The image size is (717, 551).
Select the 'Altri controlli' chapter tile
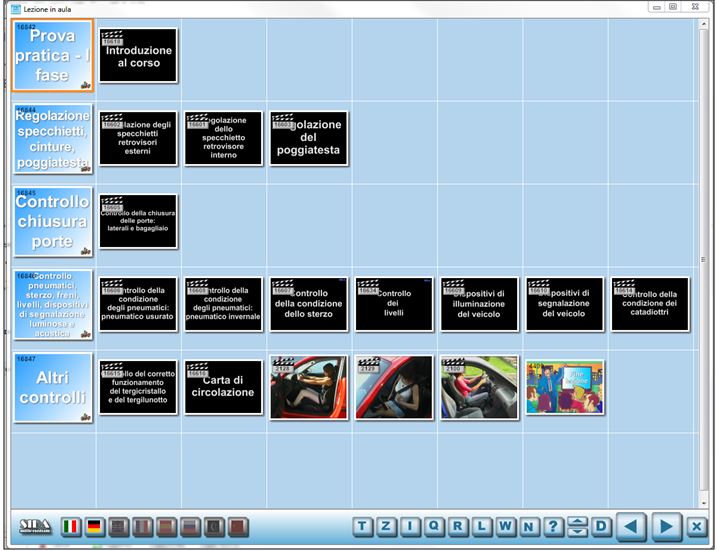point(53,387)
